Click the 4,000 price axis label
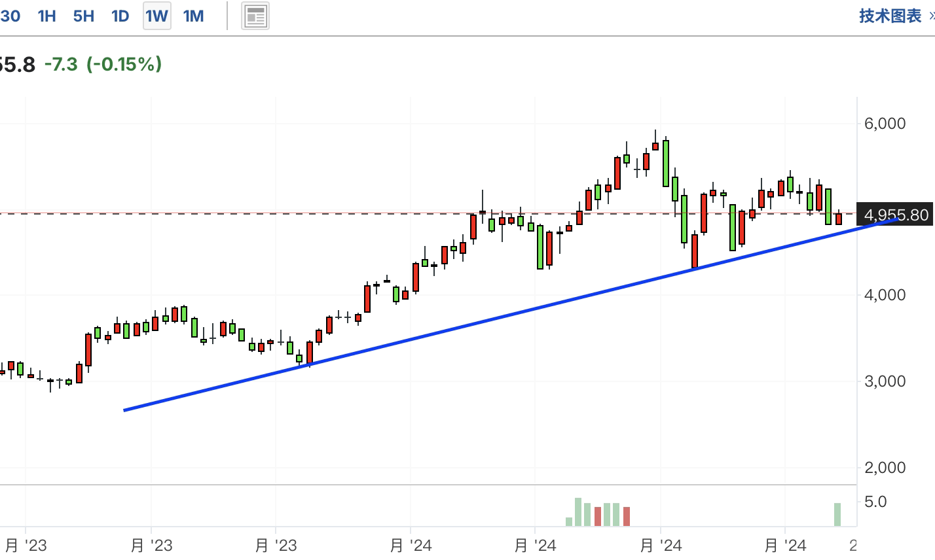 885,295
